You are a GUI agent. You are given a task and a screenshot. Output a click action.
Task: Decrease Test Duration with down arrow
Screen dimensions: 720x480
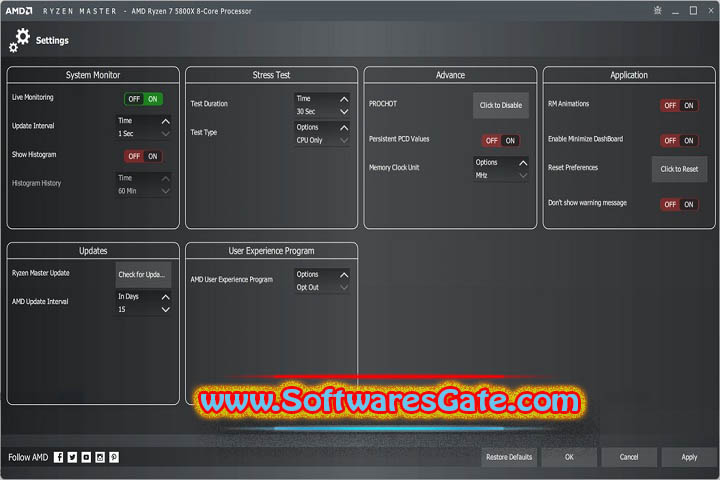344,112
